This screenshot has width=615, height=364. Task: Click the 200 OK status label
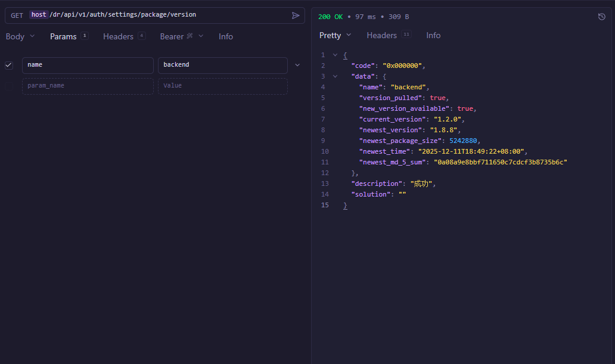(330, 17)
